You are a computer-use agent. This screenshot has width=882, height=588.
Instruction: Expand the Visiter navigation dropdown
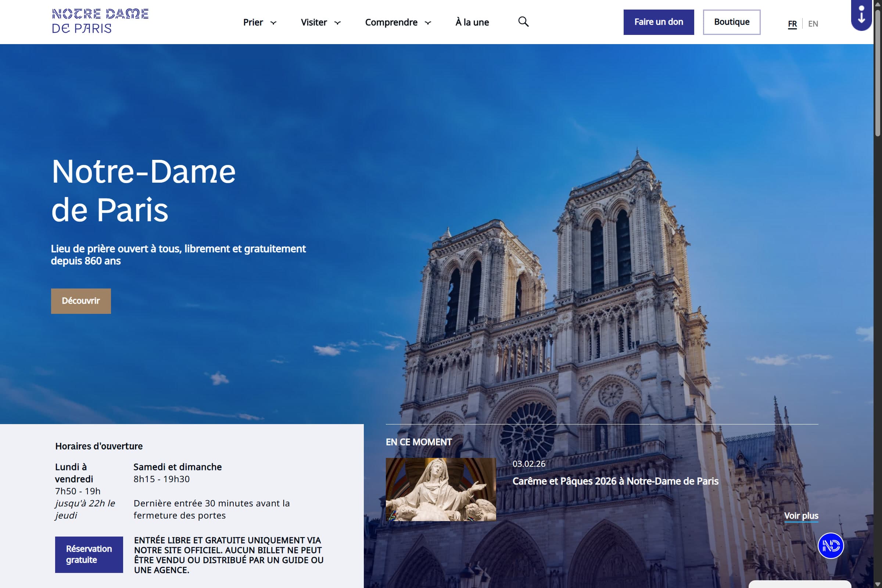320,22
